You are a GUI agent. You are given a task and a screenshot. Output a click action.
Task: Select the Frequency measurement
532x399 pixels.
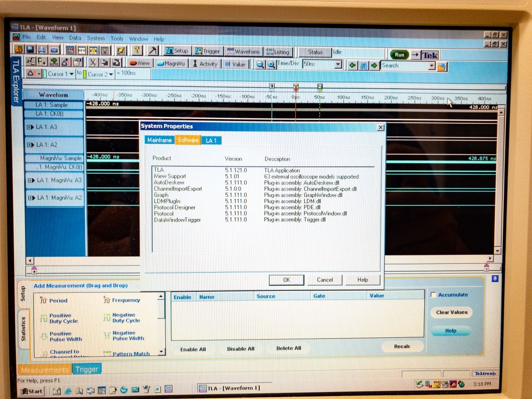122,300
